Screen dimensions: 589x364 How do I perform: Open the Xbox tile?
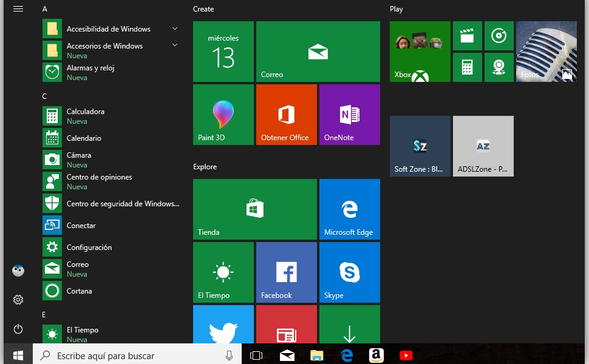420,52
